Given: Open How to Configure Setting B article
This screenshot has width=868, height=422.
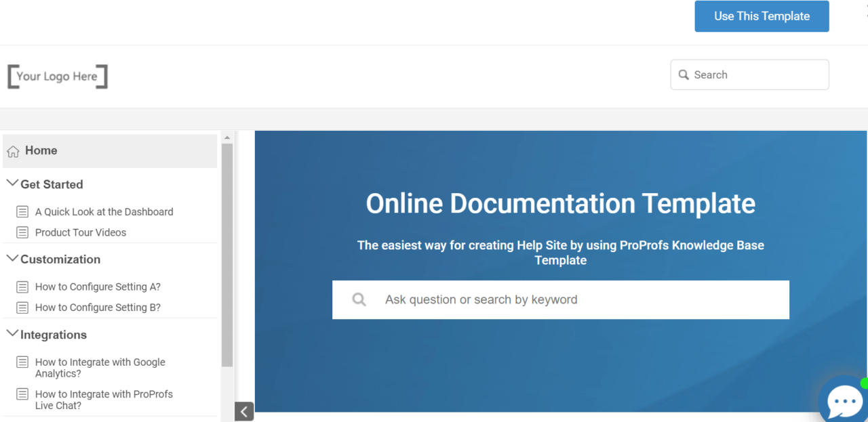Looking at the screenshot, I should (98, 308).
